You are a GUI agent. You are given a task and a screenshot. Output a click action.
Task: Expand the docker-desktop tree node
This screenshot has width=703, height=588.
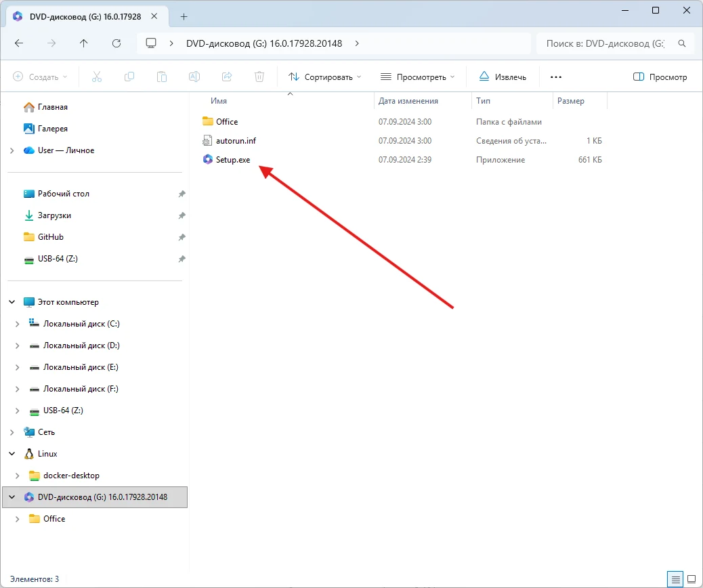pyautogui.click(x=18, y=476)
